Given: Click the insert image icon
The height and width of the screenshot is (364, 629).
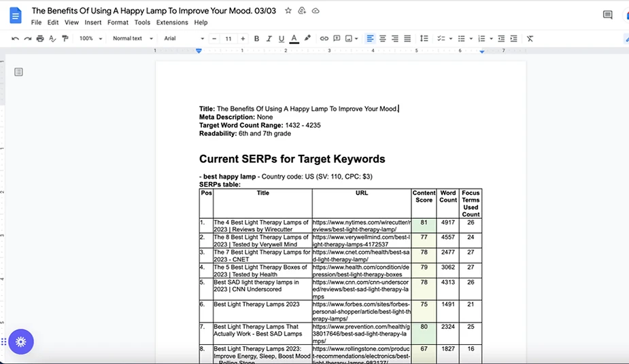Looking at the screenshot, I should pyautogui.click(x=349, y=39).
